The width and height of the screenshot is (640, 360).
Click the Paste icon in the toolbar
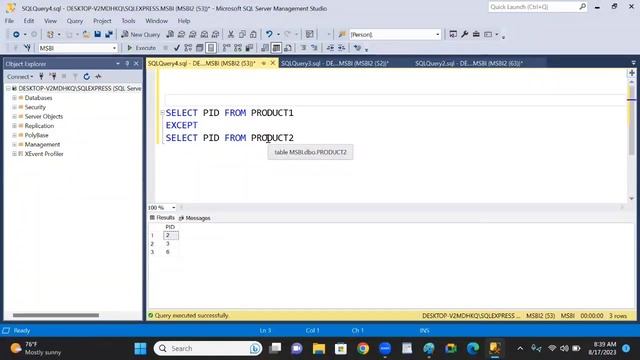[253, 35]
